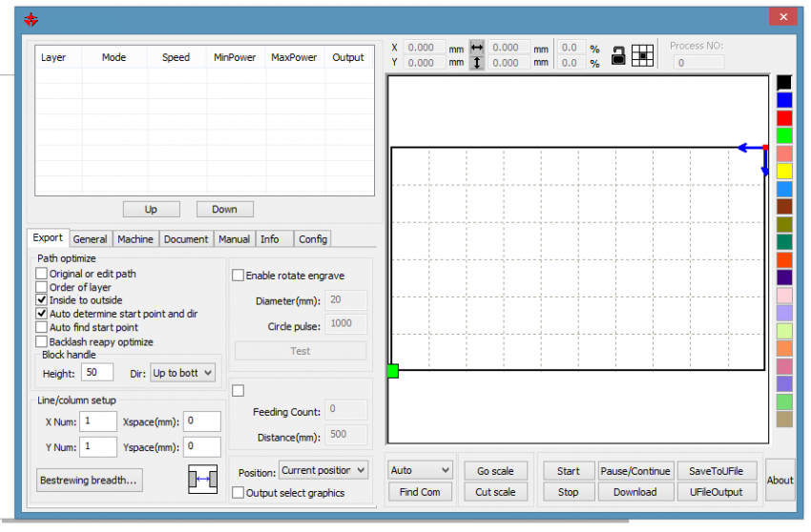Toggle the aspect ratio lock icon
Screen dimensions: 811x532
[618, 55]
